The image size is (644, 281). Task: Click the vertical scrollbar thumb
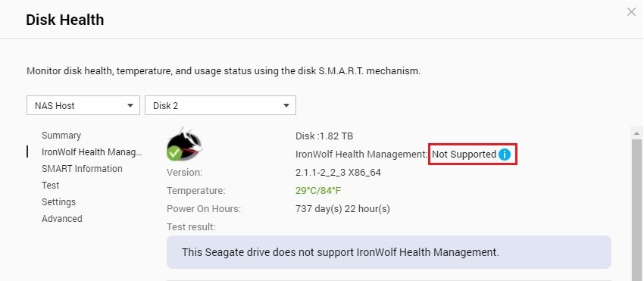pos(636,210)
